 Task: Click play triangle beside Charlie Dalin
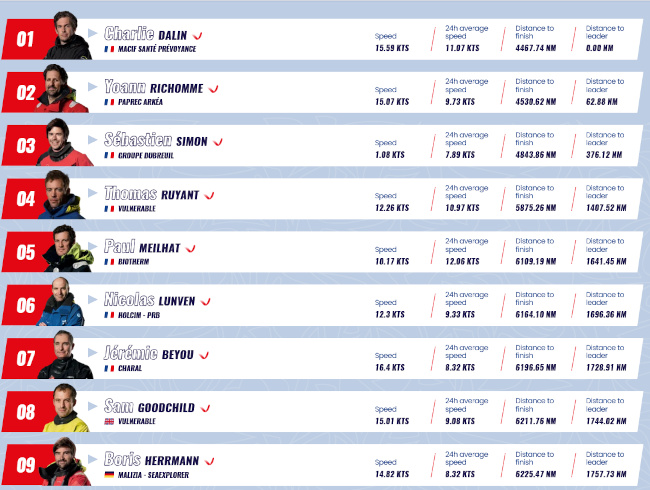pyautogui.click(x=92, y=33)
